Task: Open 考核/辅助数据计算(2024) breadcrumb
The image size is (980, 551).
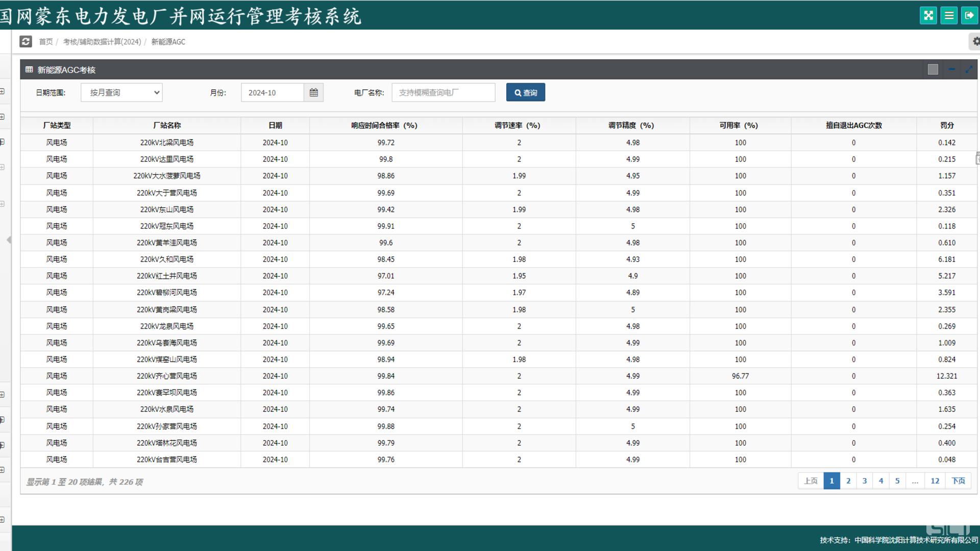Action: (102, 42)
